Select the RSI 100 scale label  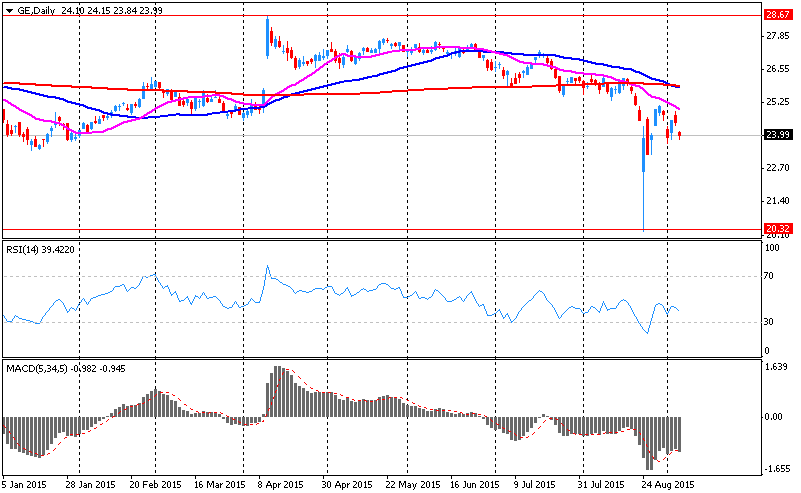pyautogui.click(x=772, y=248)
